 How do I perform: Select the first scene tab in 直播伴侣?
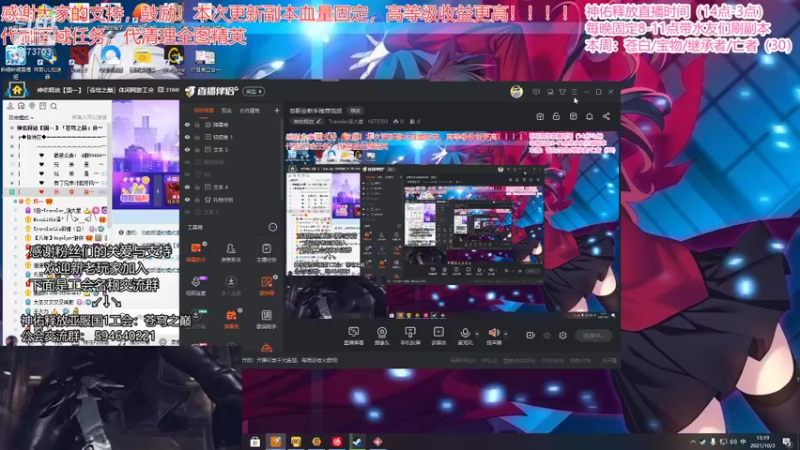tap(204, 110)
